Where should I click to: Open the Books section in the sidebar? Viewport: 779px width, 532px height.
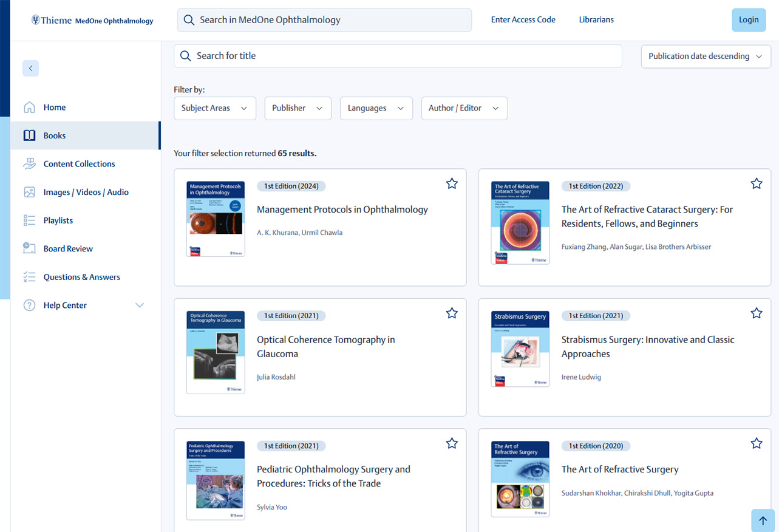point(53,135)
